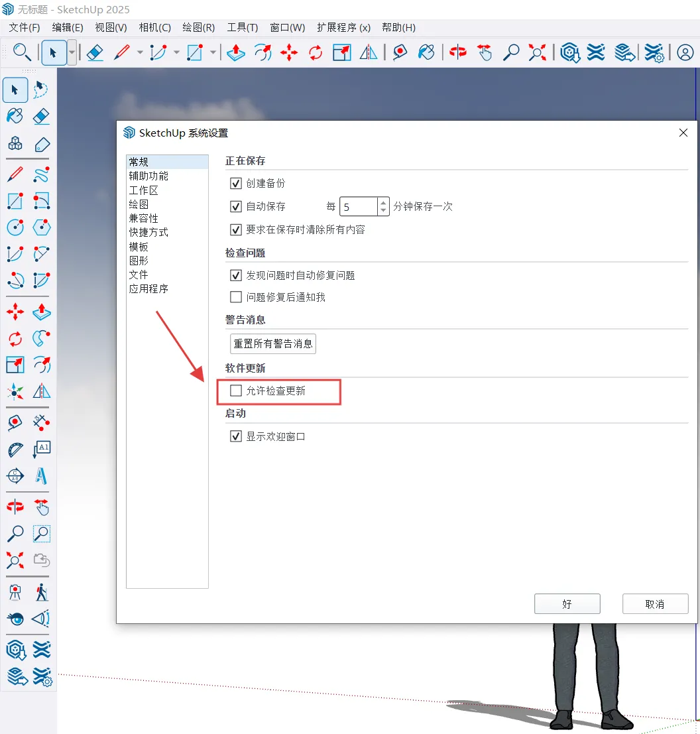Viewport: 700px width, 734px height.
Task: Open the 绘图(R) menu
Action: (x=198, y=28)
